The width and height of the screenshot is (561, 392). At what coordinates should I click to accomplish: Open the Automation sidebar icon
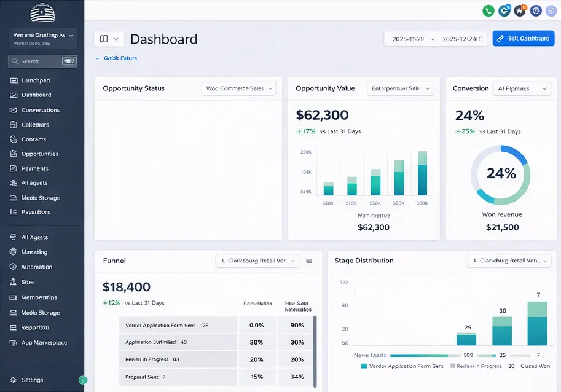click(x=14, y=267)
